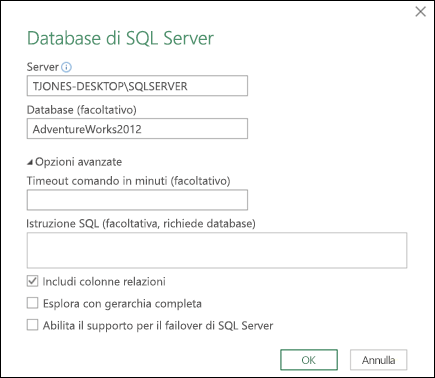The width and height of the screenshot is (435, 378).
Task: Click the 'Istruzione SQL (facoltativa, richiede database)' label
Action: coord(141,224)
